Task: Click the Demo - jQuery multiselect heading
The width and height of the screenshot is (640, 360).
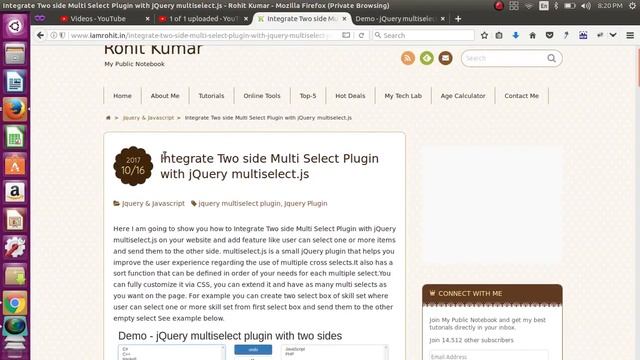Action: coord(230,336)
